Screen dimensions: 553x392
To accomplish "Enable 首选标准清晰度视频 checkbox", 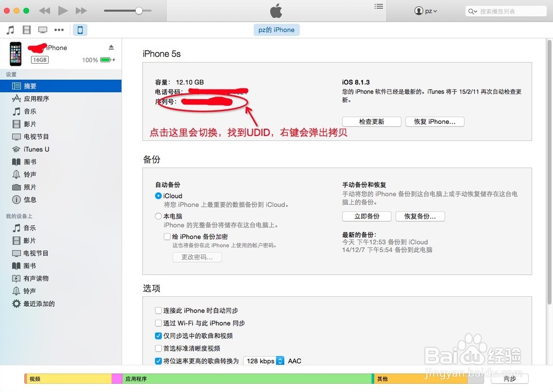I will (x=158, y=348).
